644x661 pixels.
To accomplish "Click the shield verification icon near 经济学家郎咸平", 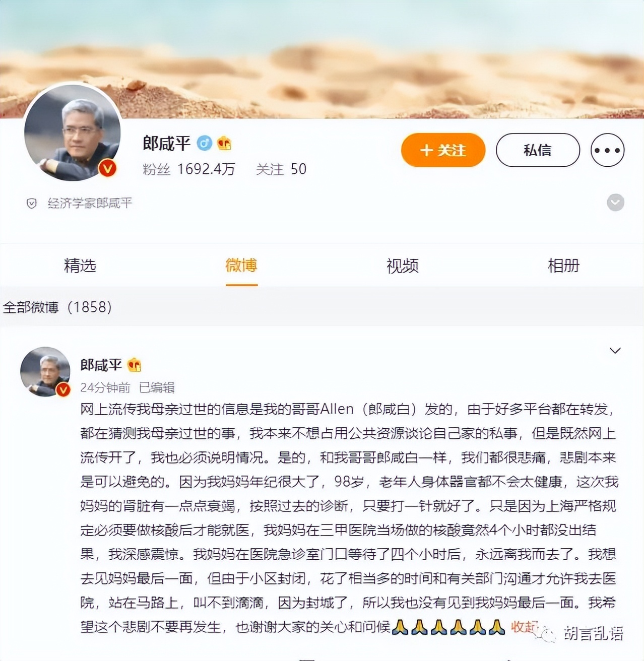I will (x=31, y=204).
